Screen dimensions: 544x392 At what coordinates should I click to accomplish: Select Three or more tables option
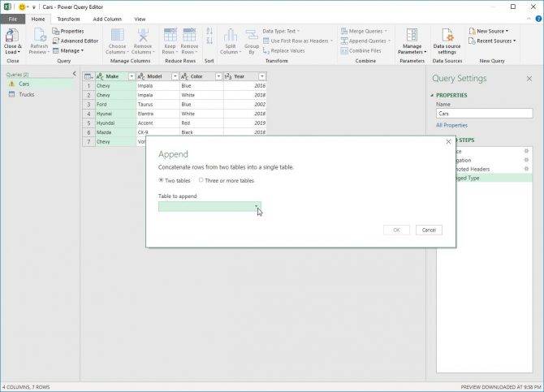[201, 180]
